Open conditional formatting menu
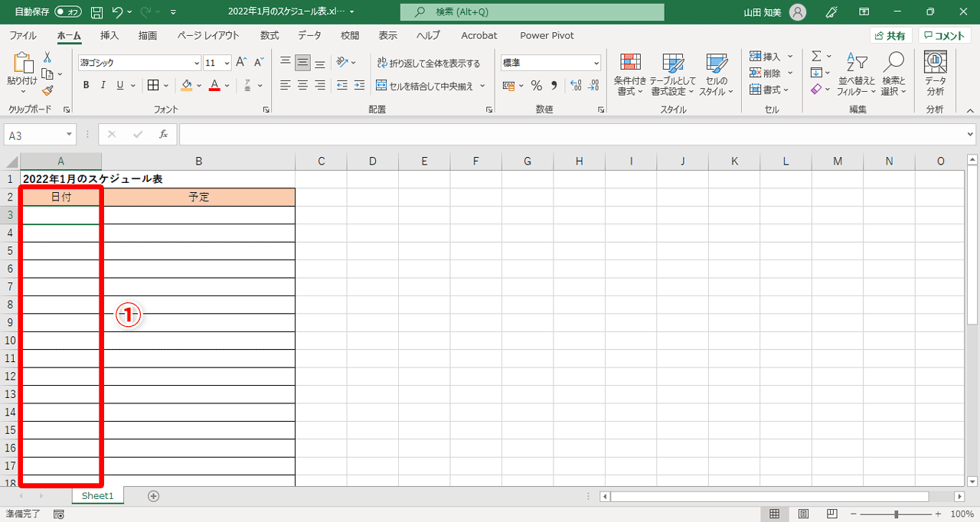980x522 pixels. point(630,74)
